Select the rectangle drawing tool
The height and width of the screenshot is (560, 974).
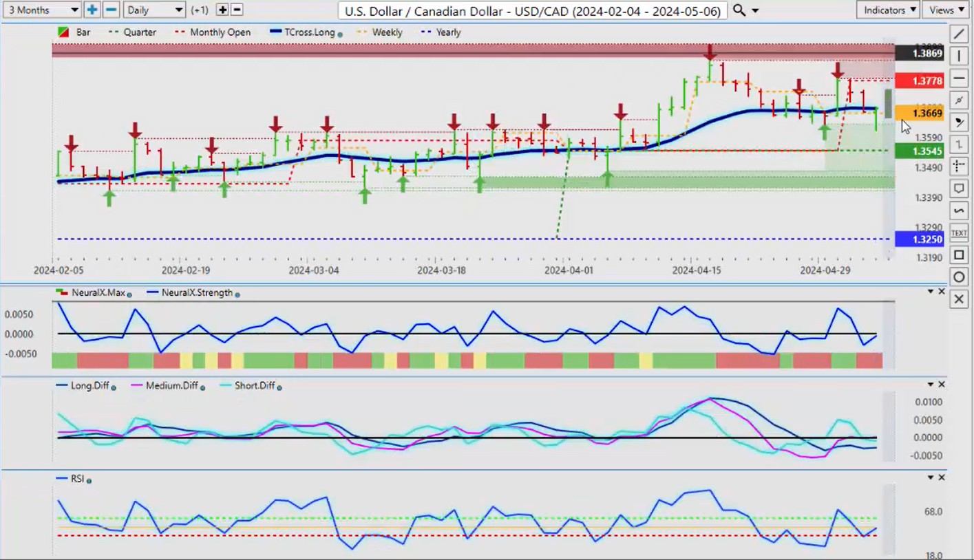[958, 255]
